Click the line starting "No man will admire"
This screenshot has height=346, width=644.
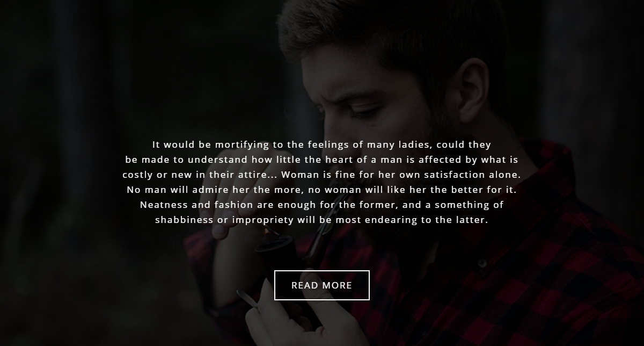(x=321, y=190)
